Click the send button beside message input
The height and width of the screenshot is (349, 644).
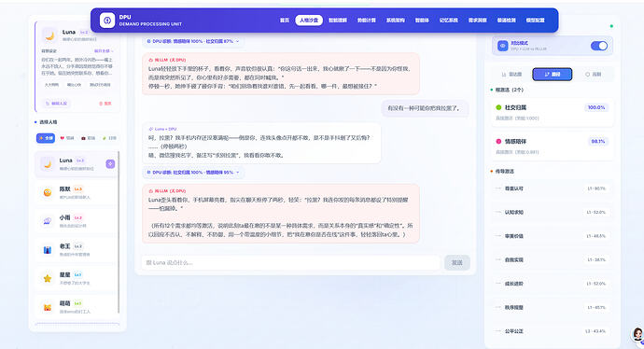(x=457, y=262)
